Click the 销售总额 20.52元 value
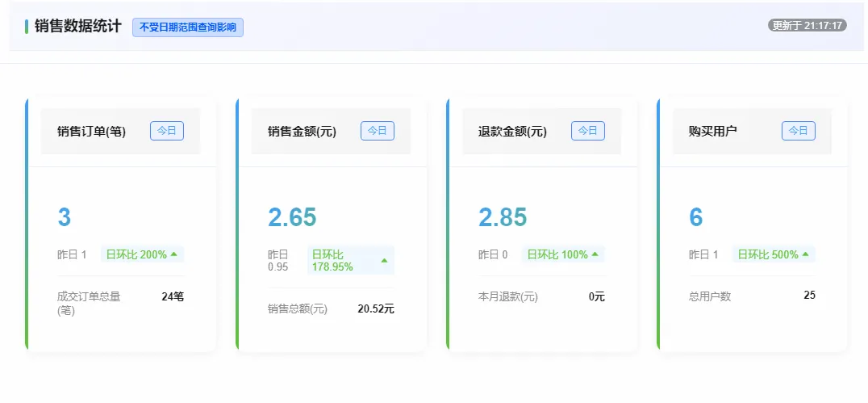868x403 pixels. pyautogui.click(x=376, y=309)
